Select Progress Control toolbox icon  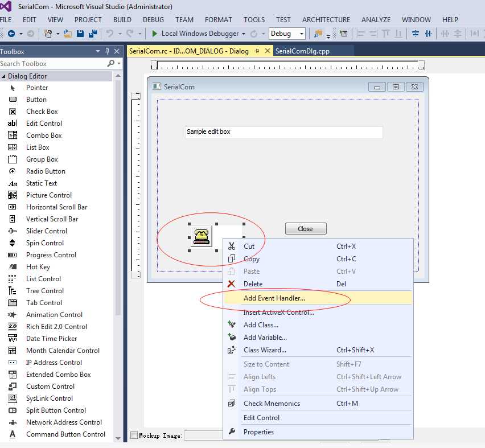point(13,255)
